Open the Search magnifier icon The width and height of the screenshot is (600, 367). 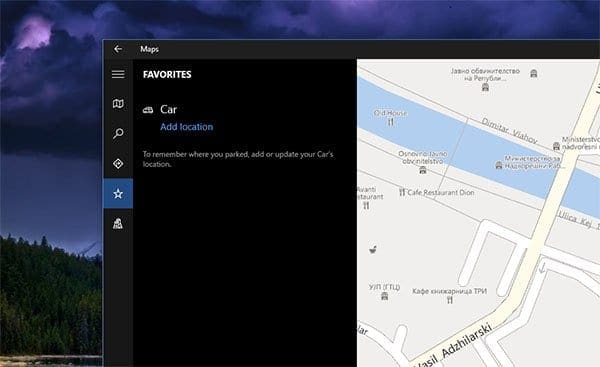(118, 134)
